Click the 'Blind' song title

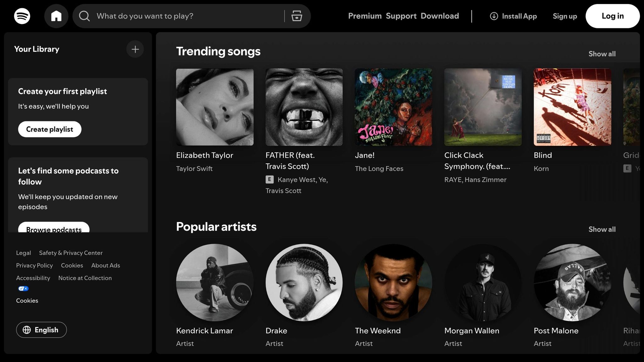[x=543, y=155]
